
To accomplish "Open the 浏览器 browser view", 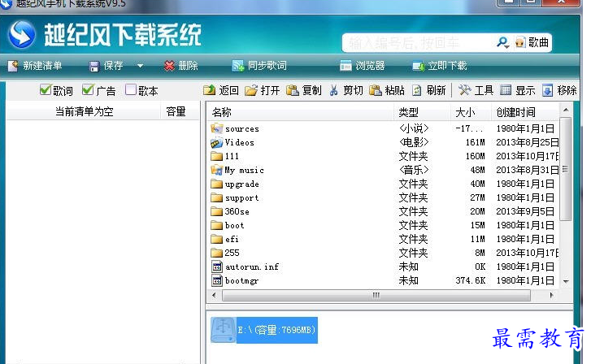I will tap(363, 66).
